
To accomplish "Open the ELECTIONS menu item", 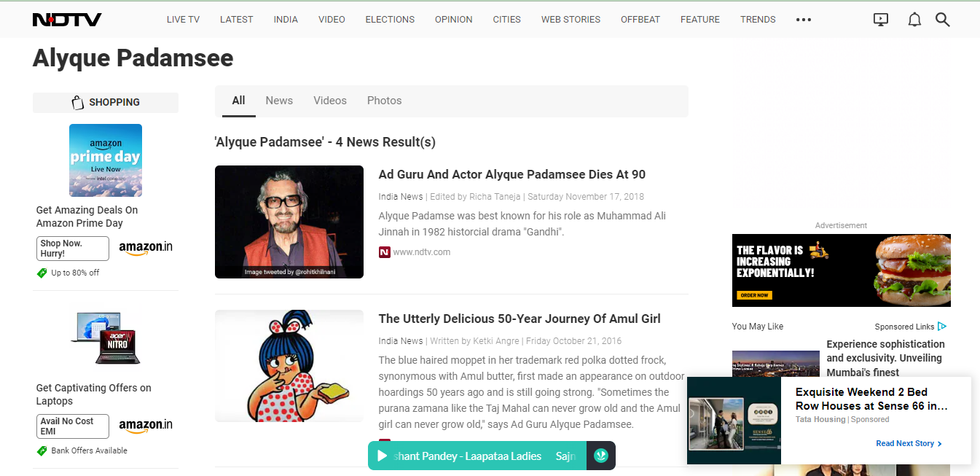I will [390, 20].
